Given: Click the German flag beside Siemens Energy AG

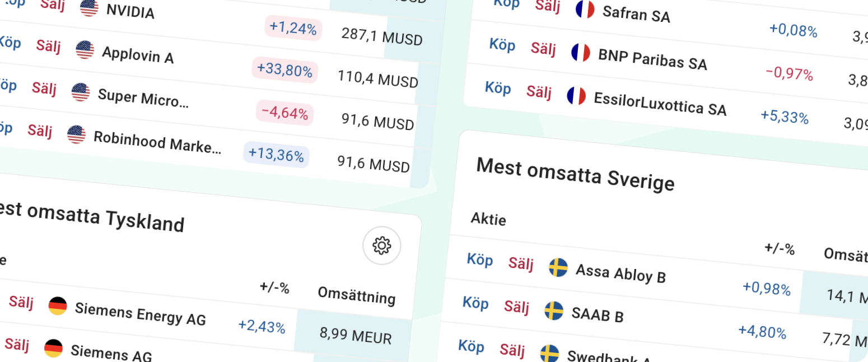Looking at the screenshot, I should pyautogui.click(x=58, y=305).
